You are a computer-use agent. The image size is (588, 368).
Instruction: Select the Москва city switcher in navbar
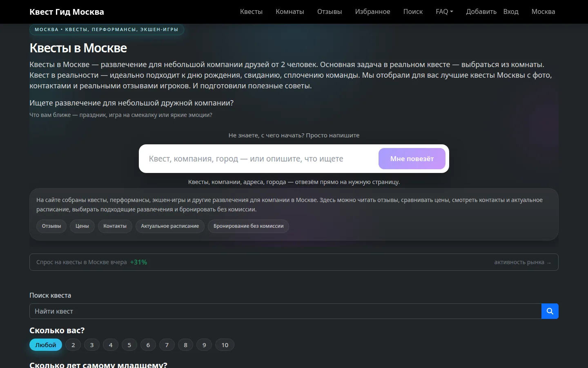point(543,11)
